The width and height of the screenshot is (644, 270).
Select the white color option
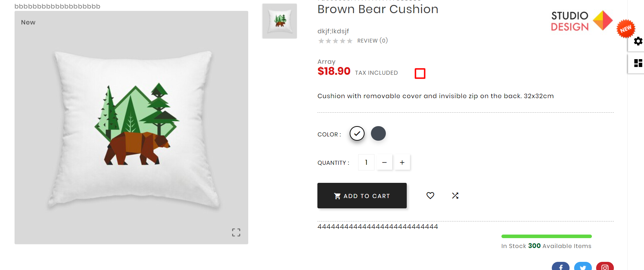click(x=357, y=134)
